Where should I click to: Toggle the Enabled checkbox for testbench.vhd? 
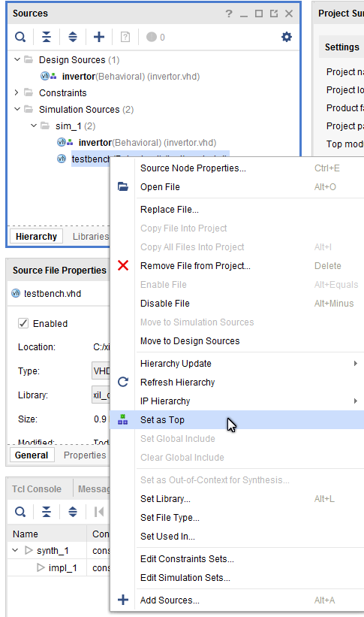tap(23, 323)
